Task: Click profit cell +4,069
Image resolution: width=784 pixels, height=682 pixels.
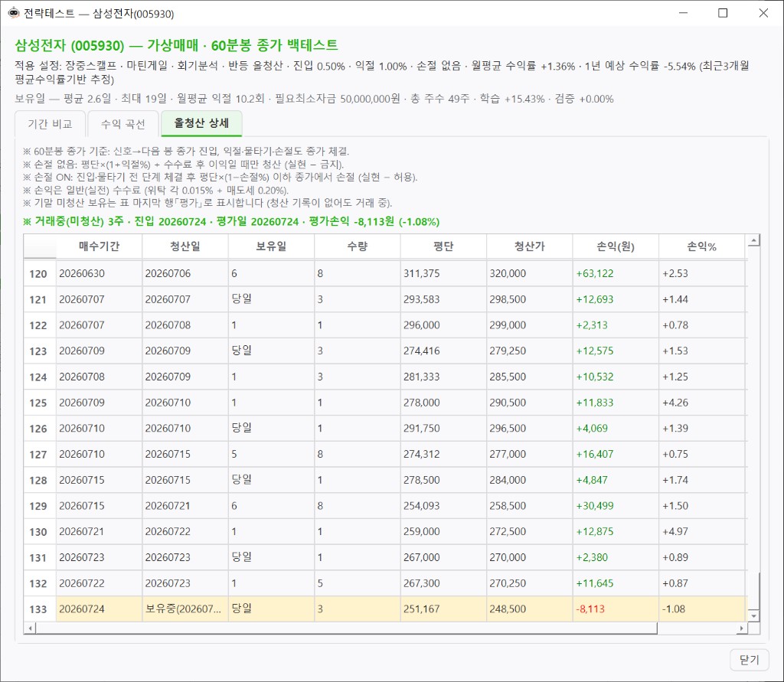Action: coord(616,429)
